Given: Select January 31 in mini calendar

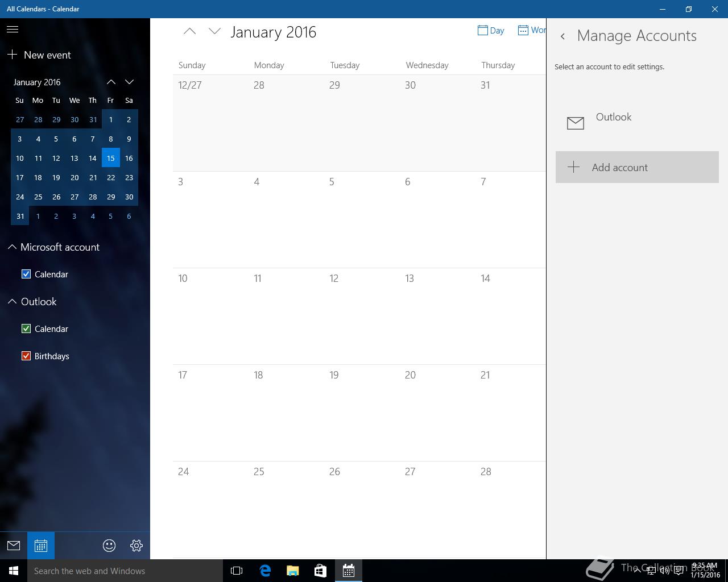Looking at the screenshot, I should pos(20,216).
